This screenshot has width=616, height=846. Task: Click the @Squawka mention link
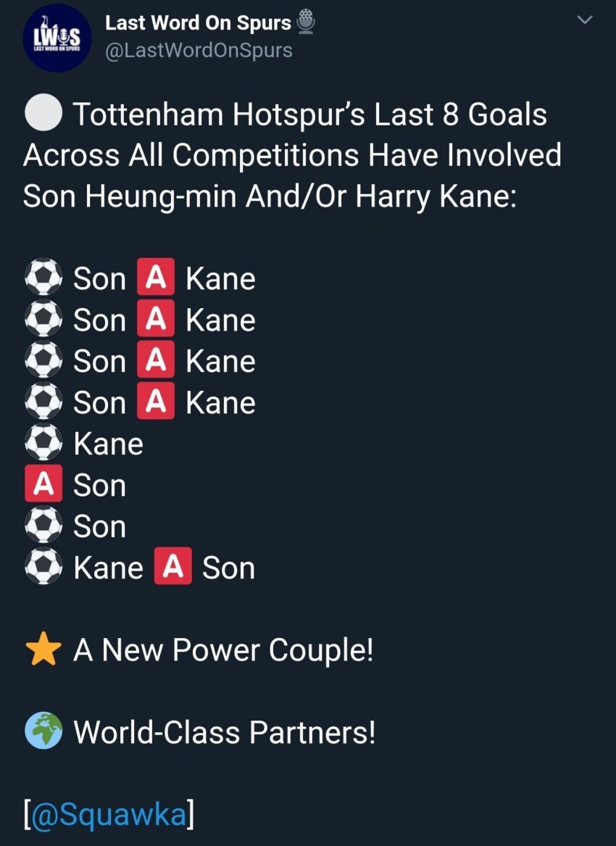(x=108, y=815)
